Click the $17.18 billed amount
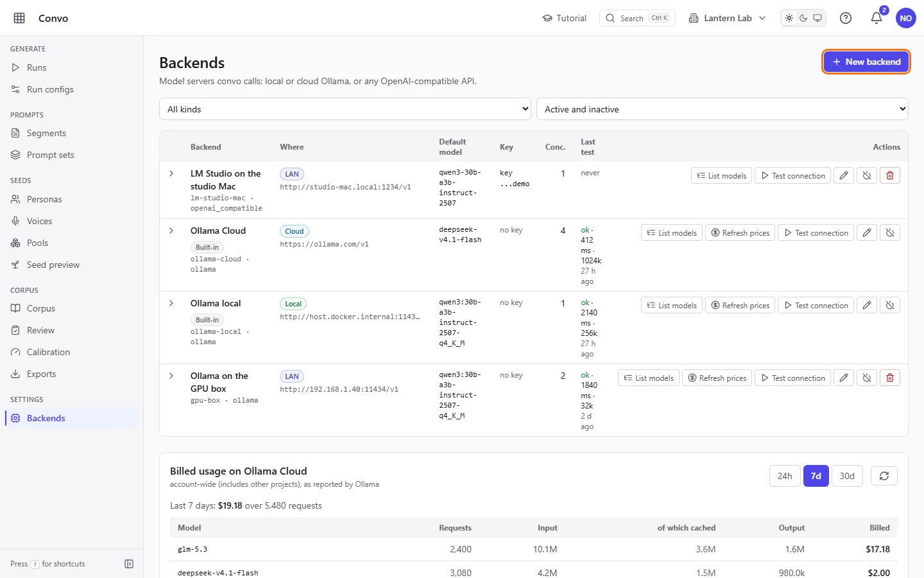 click(x=878, y=549)
